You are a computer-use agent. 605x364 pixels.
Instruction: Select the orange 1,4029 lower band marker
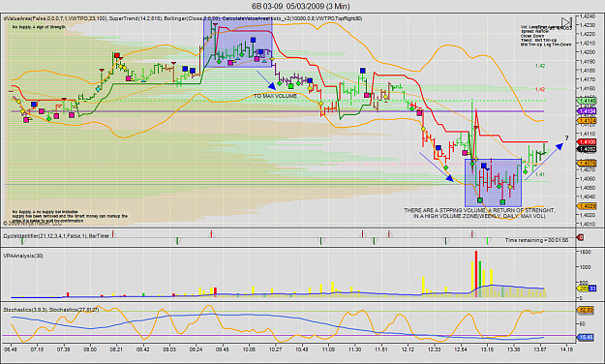587,206
